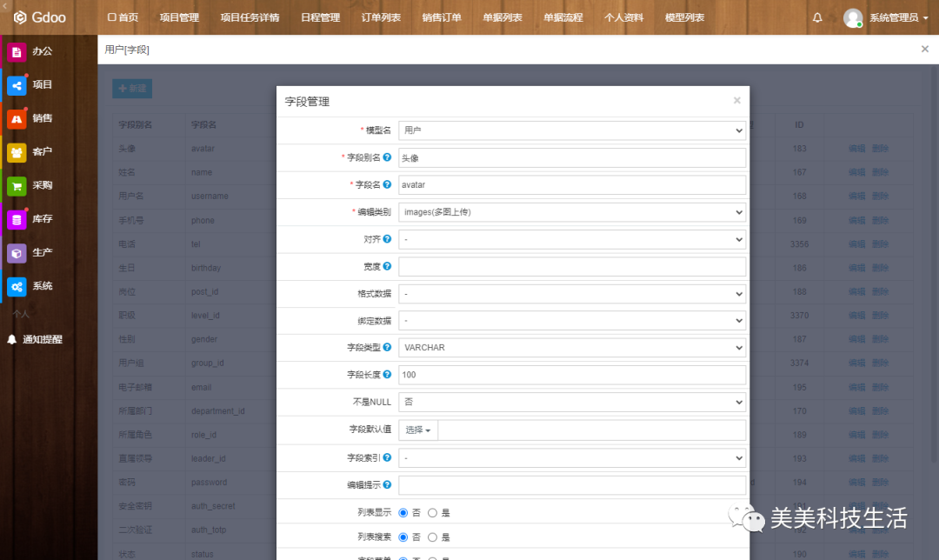Open the notification bell in top bar

[x=818, y=17]
